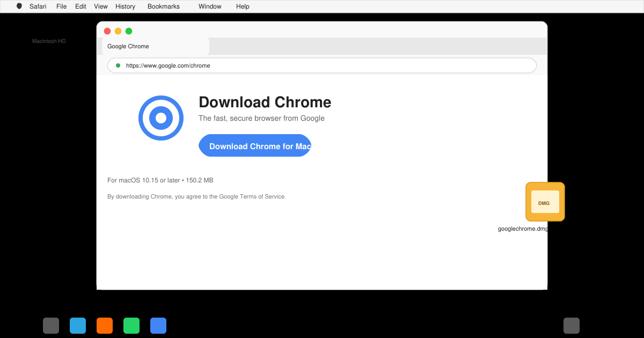Screen dimensions: 644x338
Task: Open the View menu
Action: coord(101,6)
